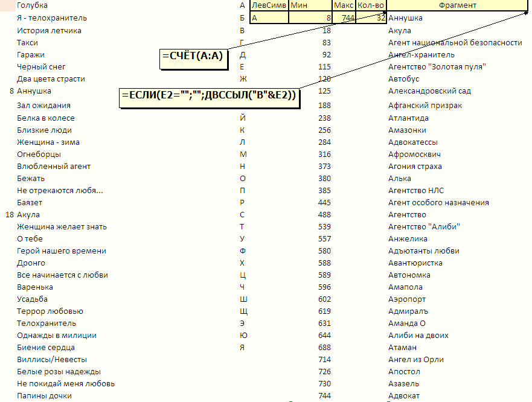This screenshot has width=532, height=402.
Task: Select the cell Огнеборцы
Action: 39,155
